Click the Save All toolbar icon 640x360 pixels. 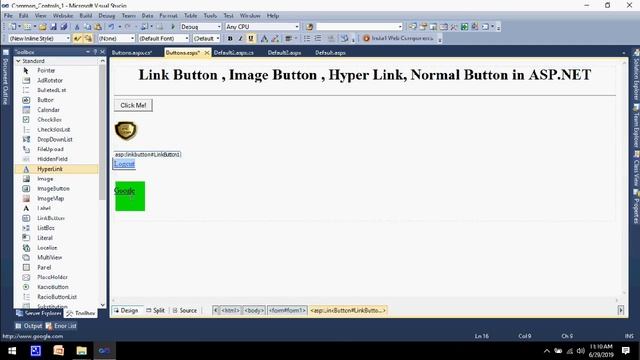click(x=64, y=27)
